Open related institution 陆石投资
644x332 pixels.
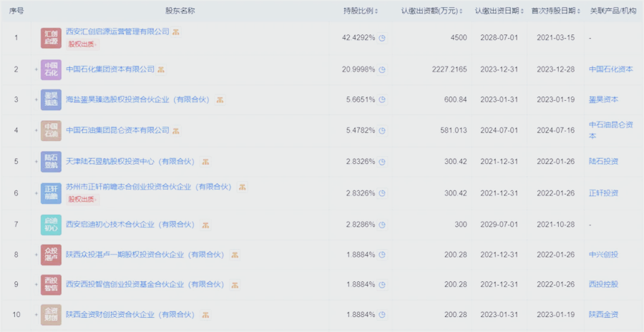tap(603, 162)
